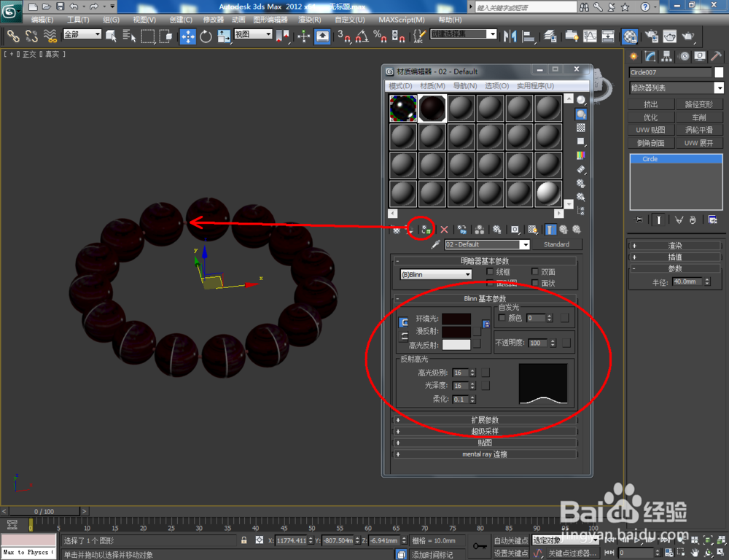Assign material to selection in material editor
The height and width of the screenshot is (560, 729).
click(x=426, y=229)
